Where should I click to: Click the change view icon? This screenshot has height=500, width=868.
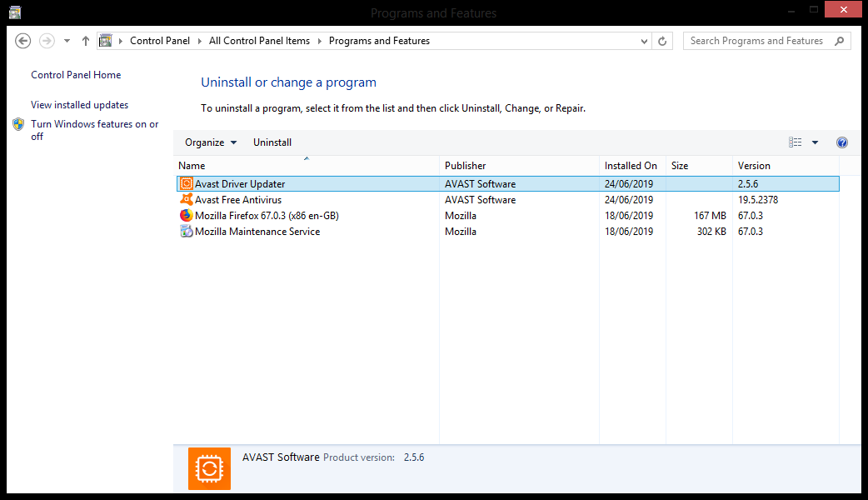796,142
